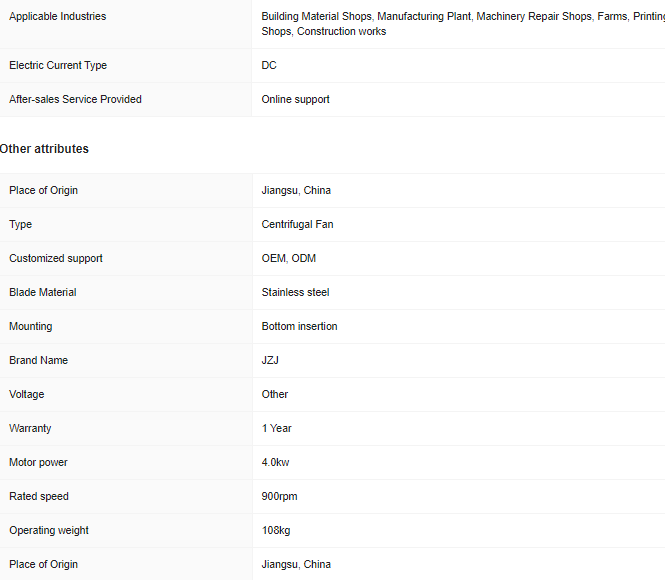Image resolution: width=665 pixels, height=580 pixels.
Task: Select the 'Bottom insertion' mounting value
Action: [299, 326]
